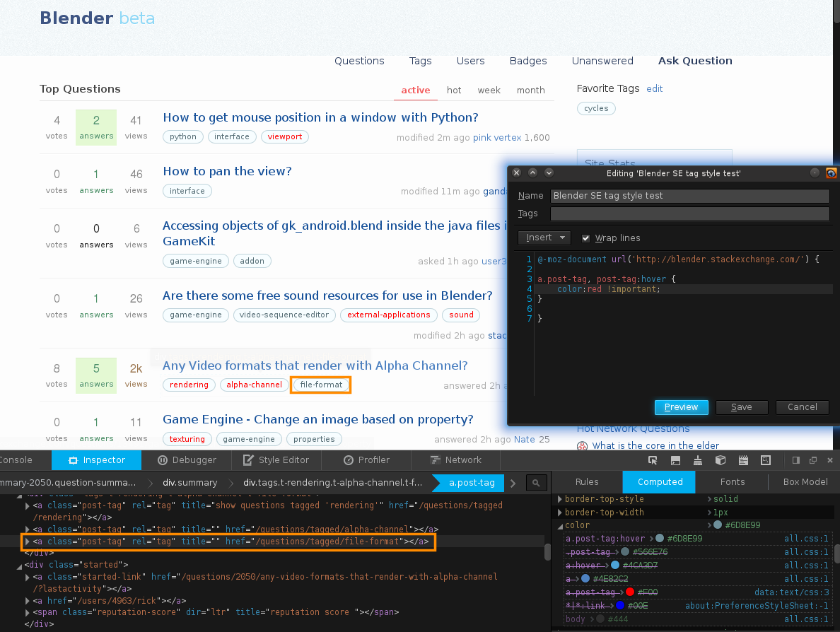Click the Firefox icon in editor titlebar
The width and height of the screenshot is (840, 632).
831,172
